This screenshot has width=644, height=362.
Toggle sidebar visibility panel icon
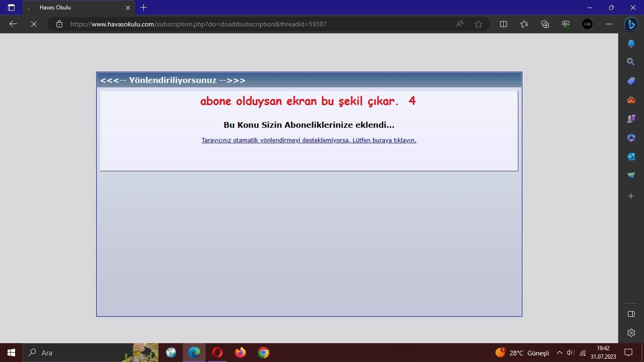point(631,314)
